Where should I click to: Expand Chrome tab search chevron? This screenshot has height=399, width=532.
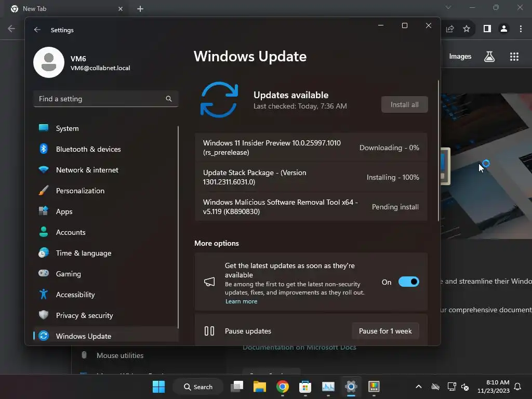coord(448,7)
